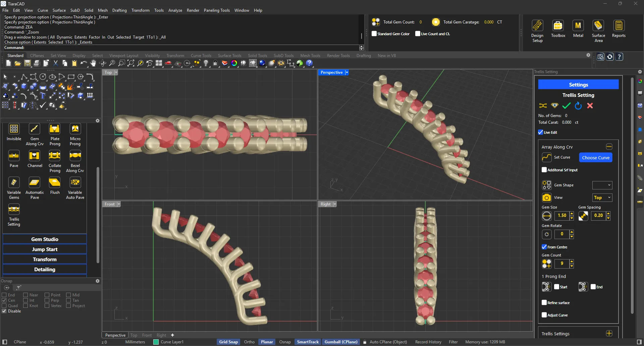Confirm trellis setting with green checkmark

567,106
